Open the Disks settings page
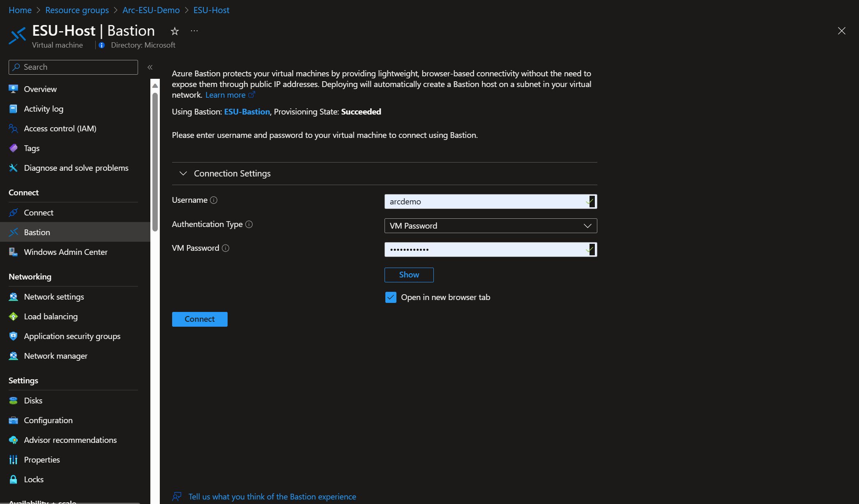The height and width of the screenshot is (504, 859). coord(33,401)
